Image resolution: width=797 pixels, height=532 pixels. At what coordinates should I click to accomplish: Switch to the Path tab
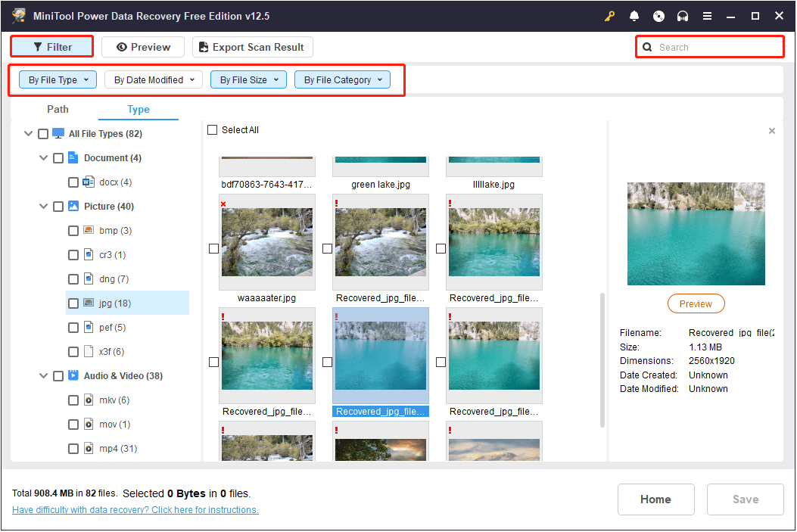point(58,109)
